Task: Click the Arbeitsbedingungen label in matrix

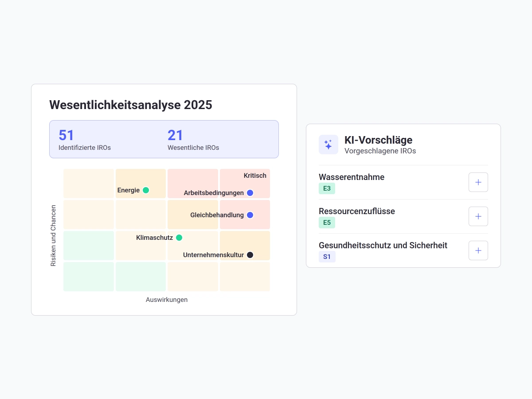Action: pos(214,193)
